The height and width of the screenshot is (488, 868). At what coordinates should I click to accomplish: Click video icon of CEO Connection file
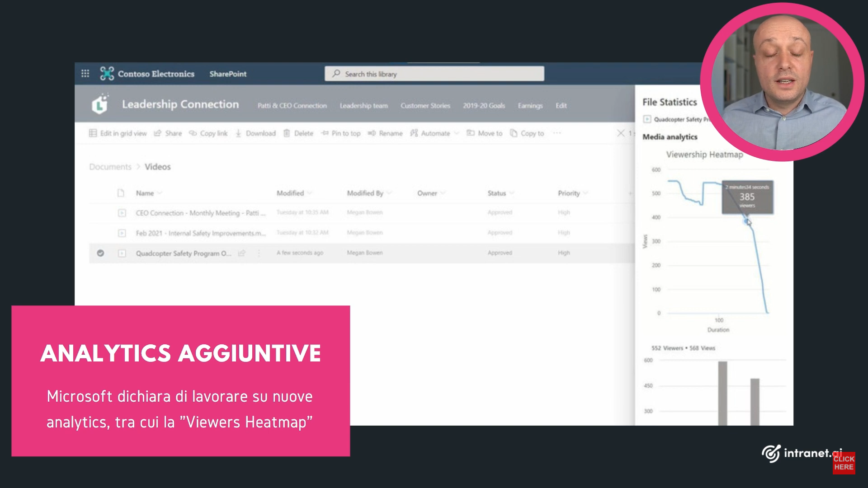(122, 213)
